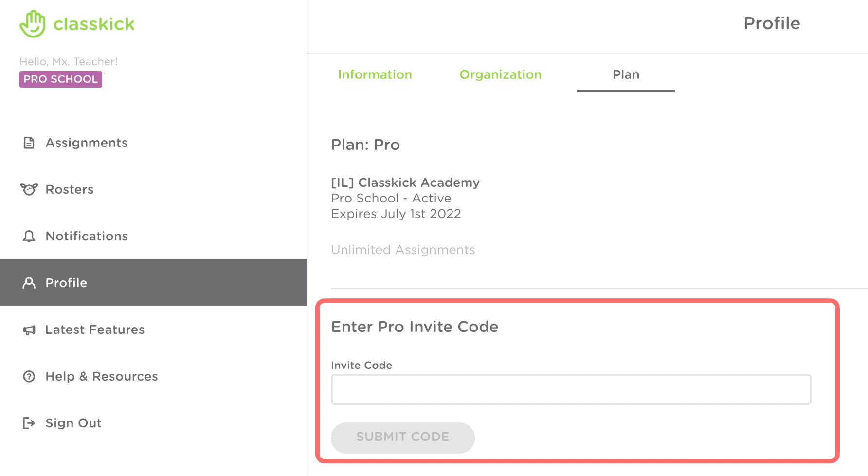868x476 pixels.
Task: Click the PRO SCHOOL badge
Action: click(x=61, y=79)
